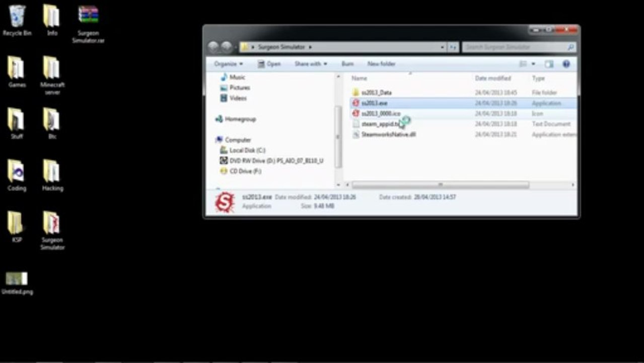The width and height of the screenshot is (644, 363).
Task: Open the Share with menu
Action: pyautogui.click(x=311, y=64)
